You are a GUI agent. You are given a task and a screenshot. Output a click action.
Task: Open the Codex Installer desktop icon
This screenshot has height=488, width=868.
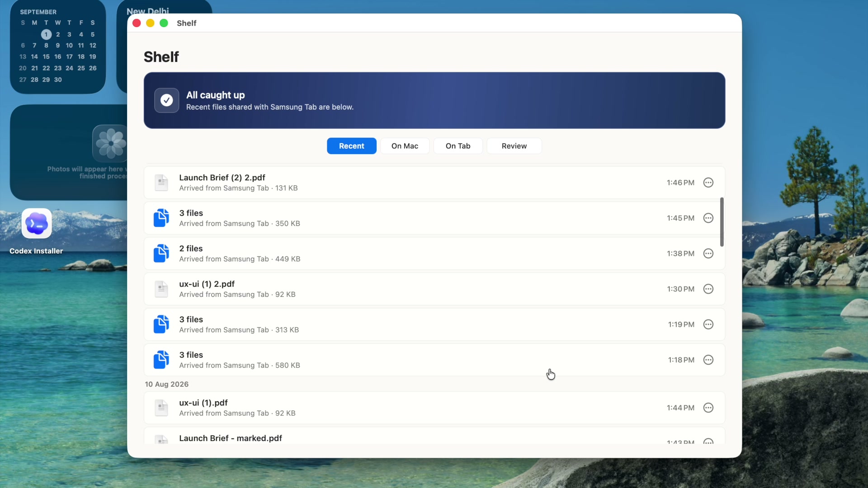(37, 223)
